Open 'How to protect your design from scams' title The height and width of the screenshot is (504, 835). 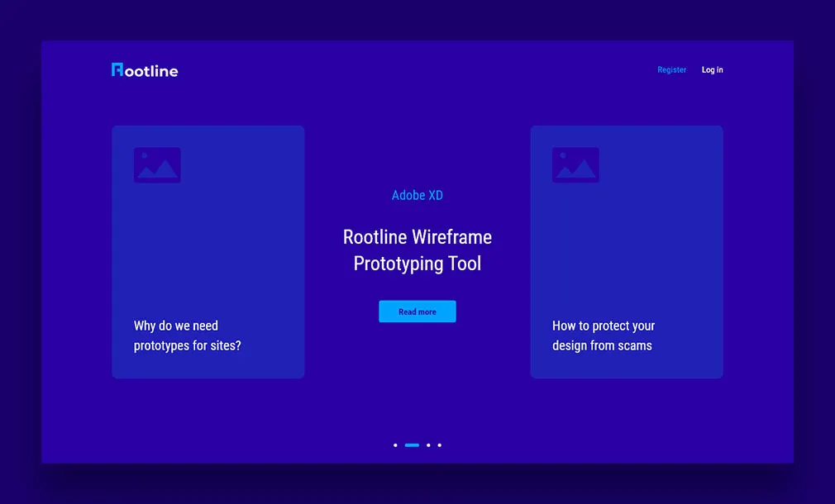point(604,335)
